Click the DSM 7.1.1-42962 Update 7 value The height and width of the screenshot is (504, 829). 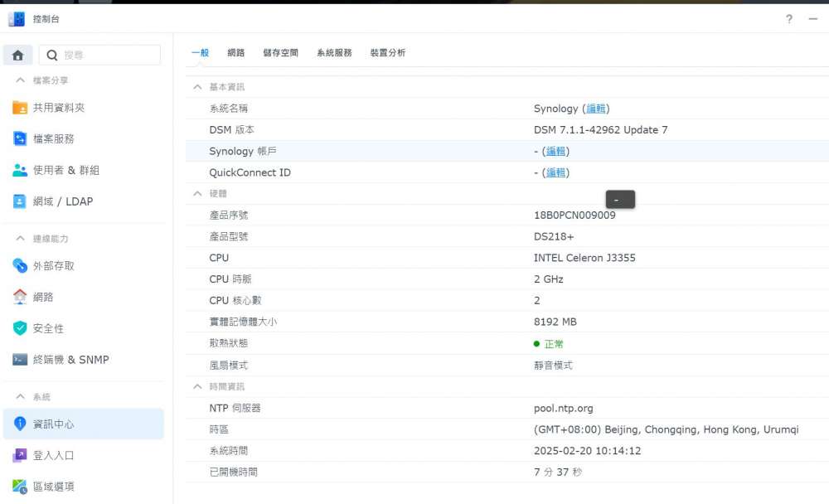pos(600,130)
